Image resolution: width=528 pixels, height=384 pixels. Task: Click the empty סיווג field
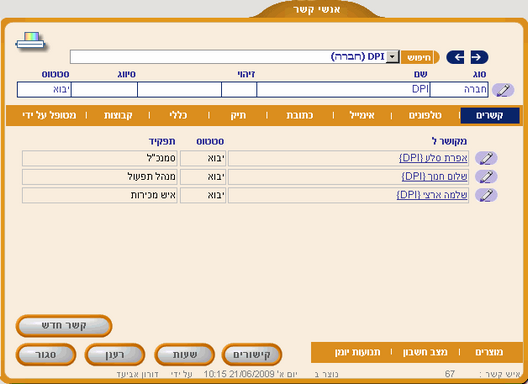coord(104,90)
